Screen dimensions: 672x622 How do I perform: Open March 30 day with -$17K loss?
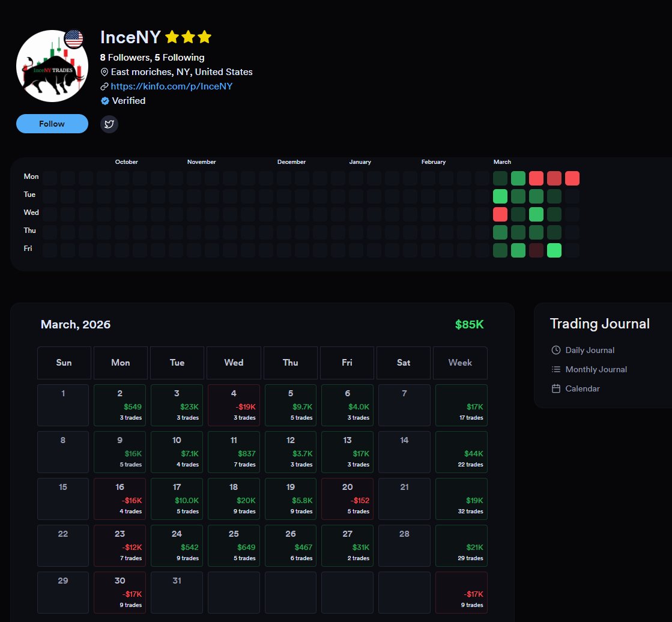[120, 593]
